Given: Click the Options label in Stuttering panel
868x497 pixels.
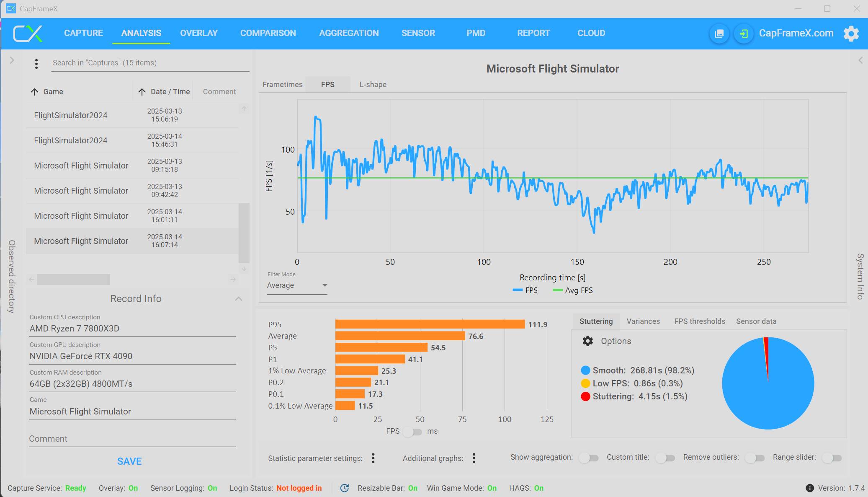Looking at the screenshot, I should coord(616,341).
